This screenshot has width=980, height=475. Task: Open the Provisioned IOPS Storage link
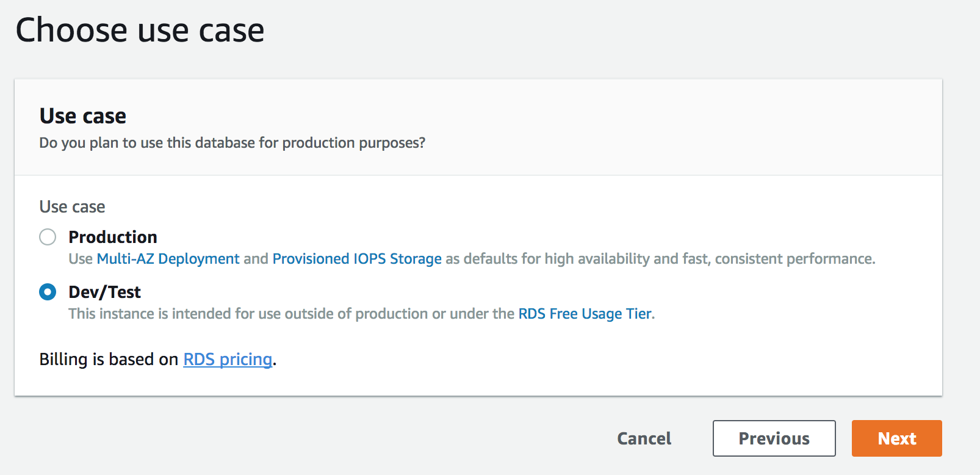tap(357, 259)
